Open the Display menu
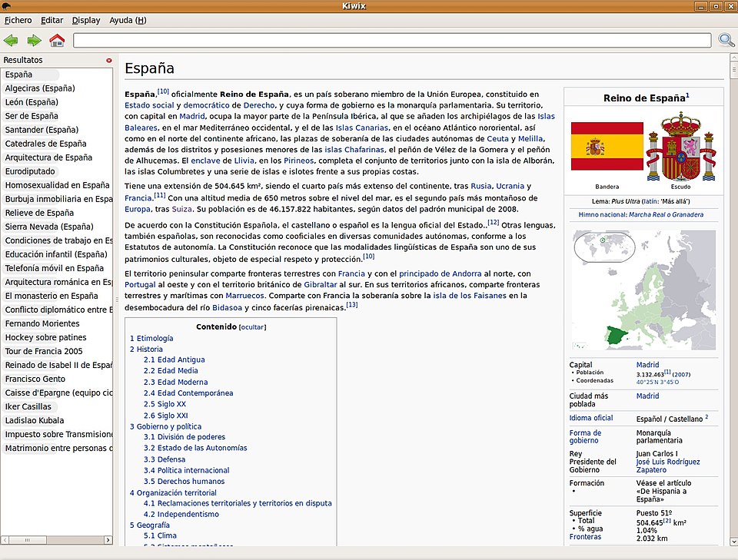 (x=85, y=20)
